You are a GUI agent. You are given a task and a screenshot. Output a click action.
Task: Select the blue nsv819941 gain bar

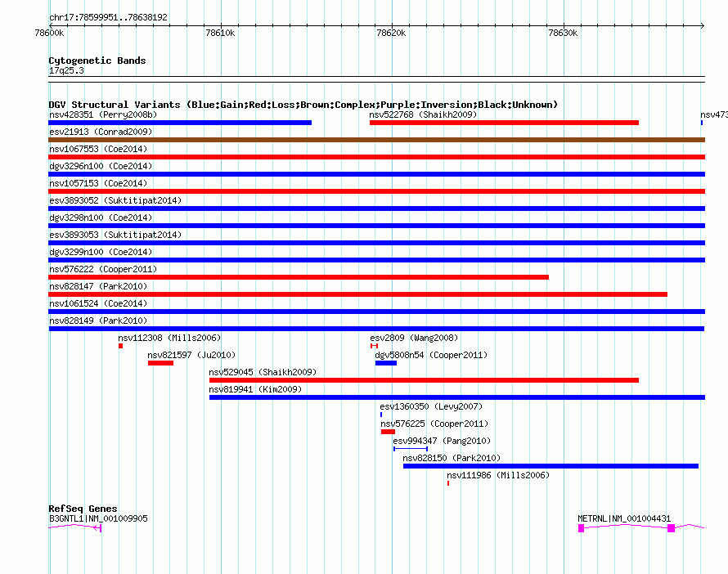pyautogui.click(x=457, y=397)
